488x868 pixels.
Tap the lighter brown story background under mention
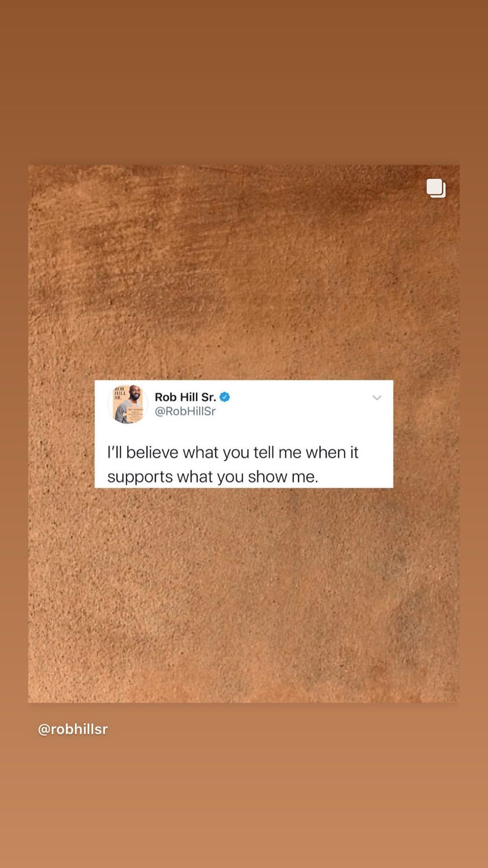coord(244,805)
